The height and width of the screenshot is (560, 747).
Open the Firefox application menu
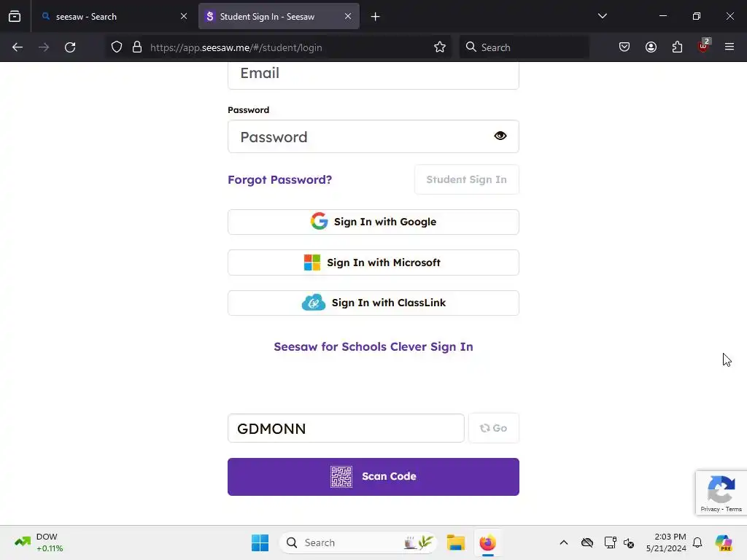pyautogui.click(x=729, y=47)
